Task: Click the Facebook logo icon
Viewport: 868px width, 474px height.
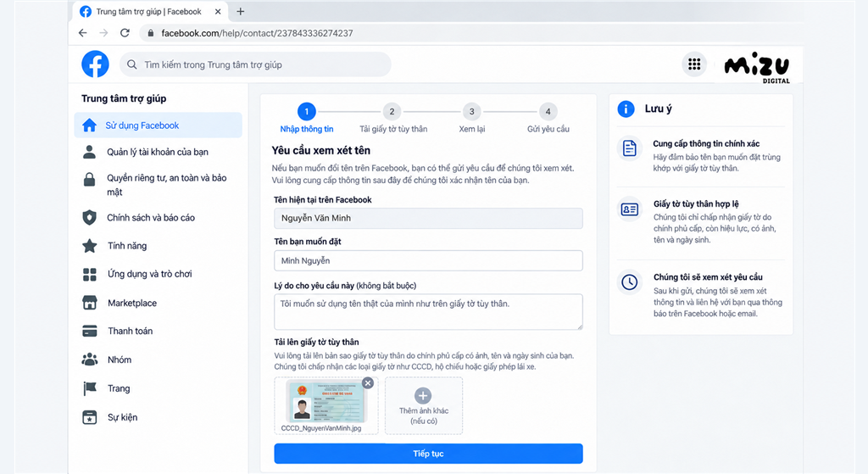Action: tap(95, 64)
